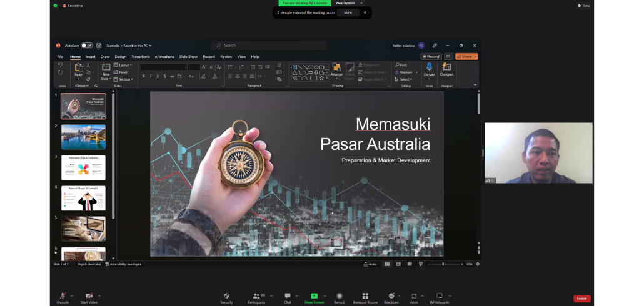Expand the Section dropdown in Slides group
The image size is (644, 306).
[x=124, y=79]
